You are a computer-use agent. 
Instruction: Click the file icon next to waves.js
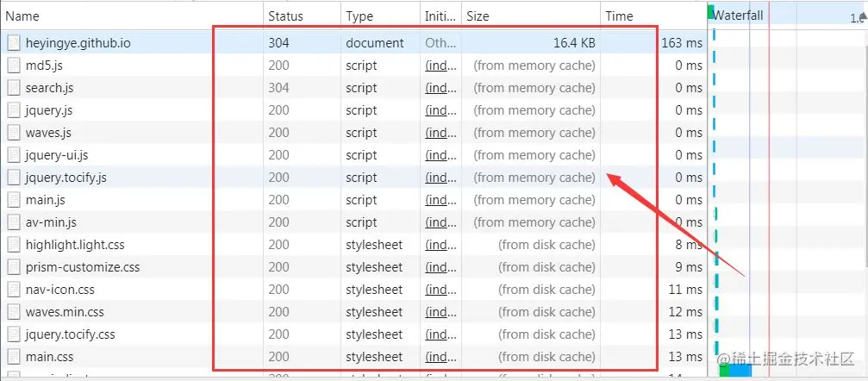click(14, 133)
